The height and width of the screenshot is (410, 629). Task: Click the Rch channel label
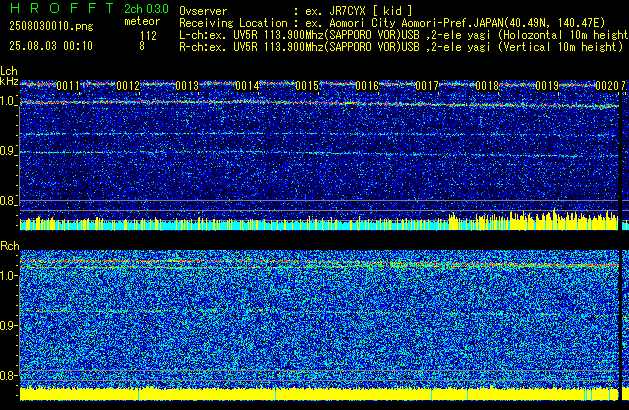pos(10,246)
